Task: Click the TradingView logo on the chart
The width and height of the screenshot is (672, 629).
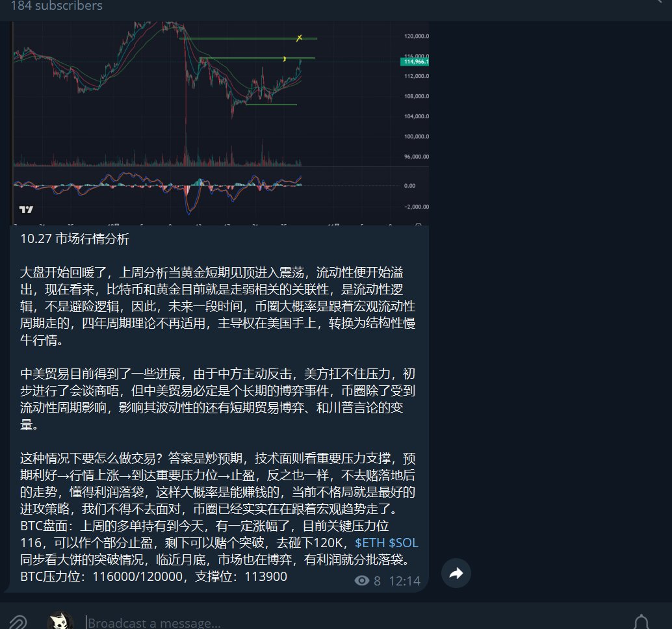Action: 26,209
